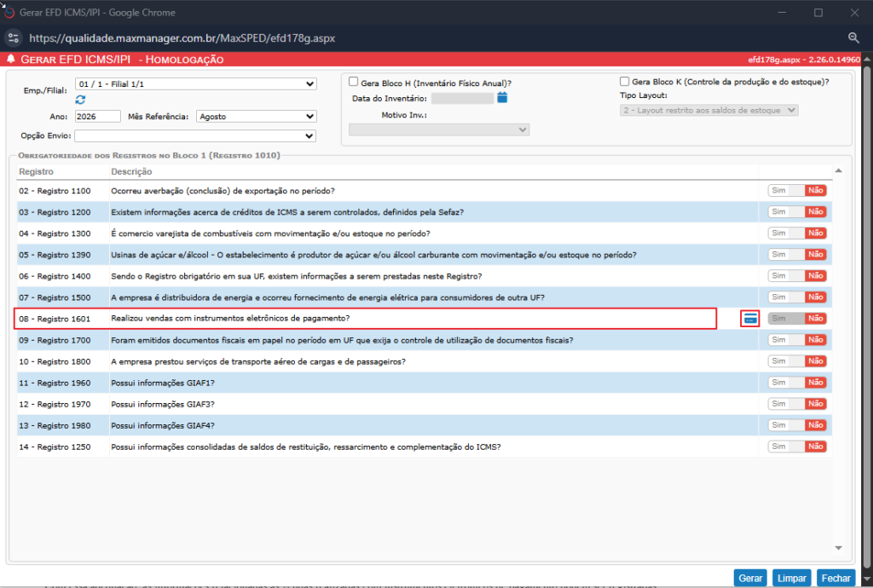Viewport: 873px width, 588px height.
Task: Click grid scroll up arrow
Action: coord(839,170)
